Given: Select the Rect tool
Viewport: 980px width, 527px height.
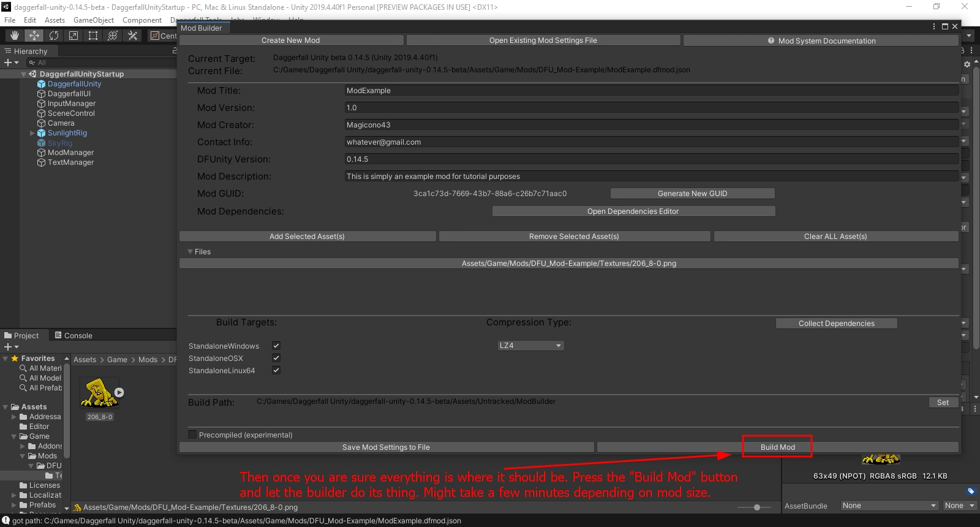Looking at the screenshot, I should click(x=93, y=36).
